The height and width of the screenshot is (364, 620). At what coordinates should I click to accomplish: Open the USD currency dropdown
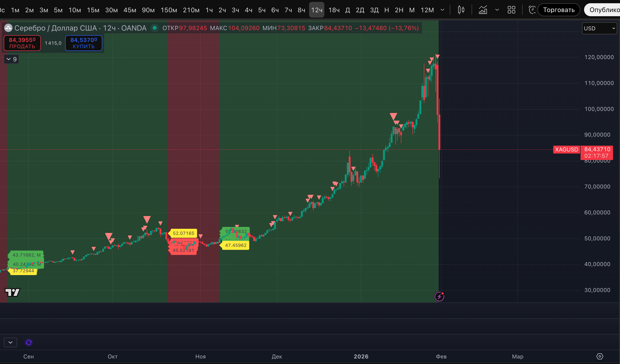point(599,28)
